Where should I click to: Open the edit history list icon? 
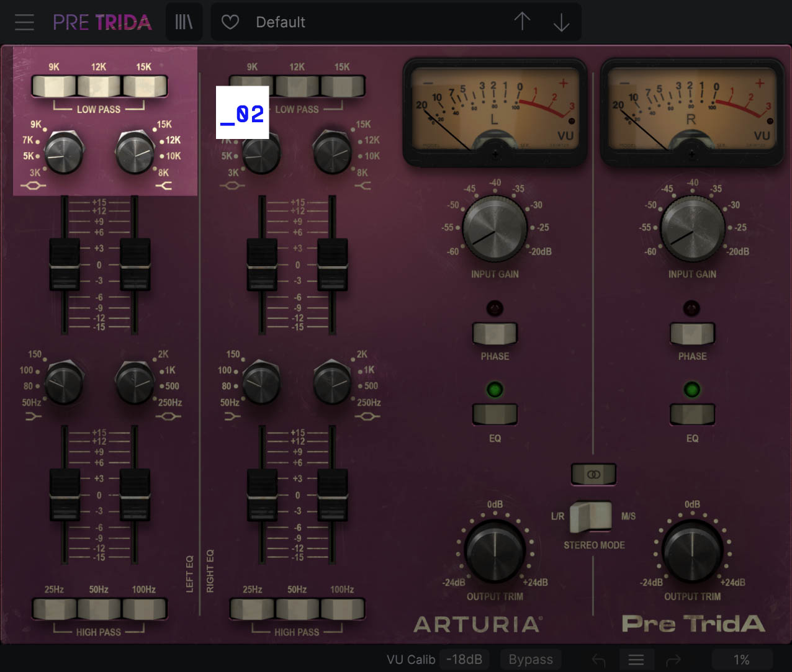[x=636, y=660]
